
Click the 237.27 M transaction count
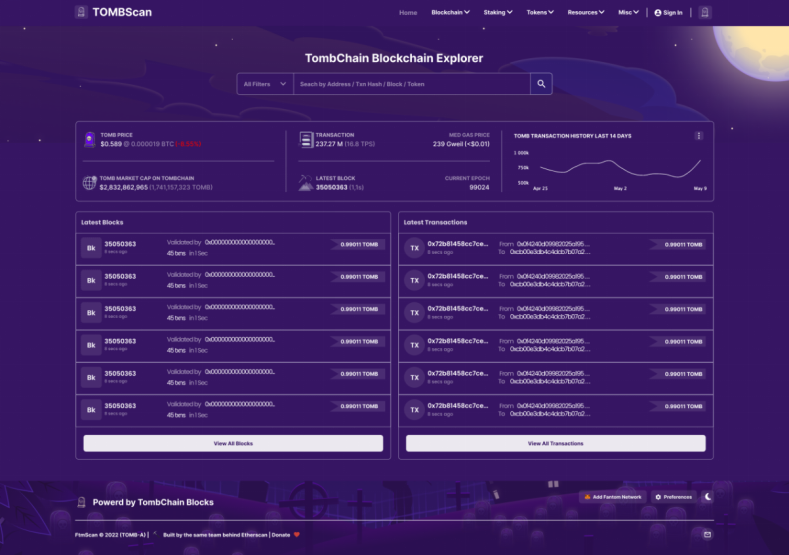[x=329, y=144]
